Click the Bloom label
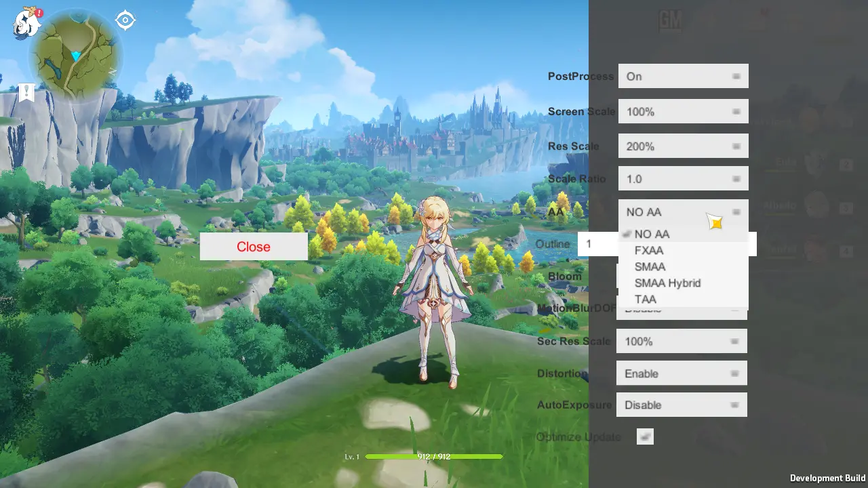The image size is (868, 488). pos(565,276)
